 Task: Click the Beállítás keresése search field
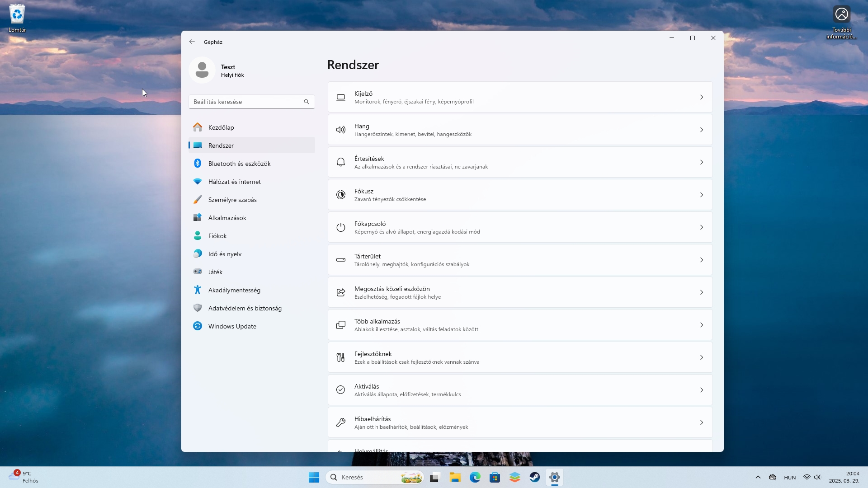(x=246, y=102)
